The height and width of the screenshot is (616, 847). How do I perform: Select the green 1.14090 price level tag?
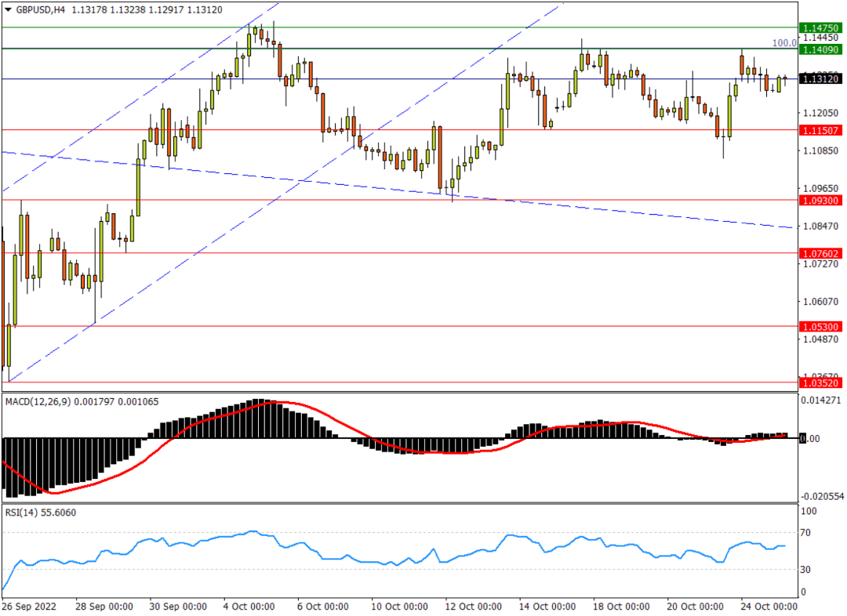[820, 49]
